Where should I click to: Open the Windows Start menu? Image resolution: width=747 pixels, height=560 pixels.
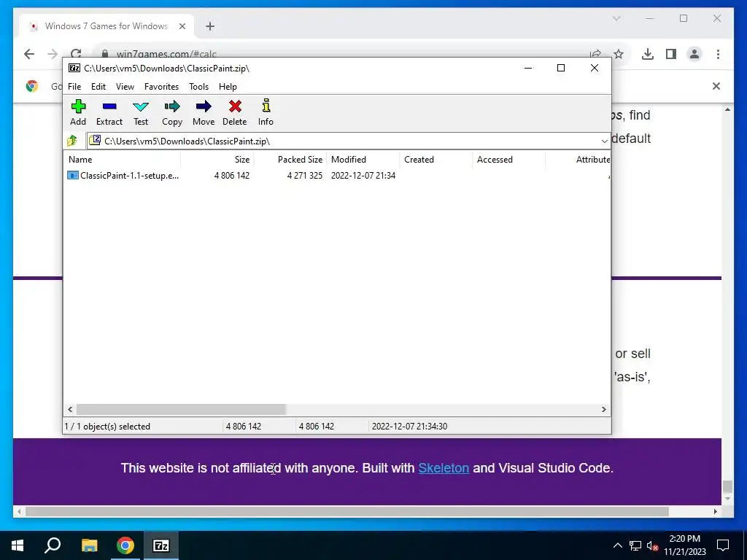click(18, 545)
